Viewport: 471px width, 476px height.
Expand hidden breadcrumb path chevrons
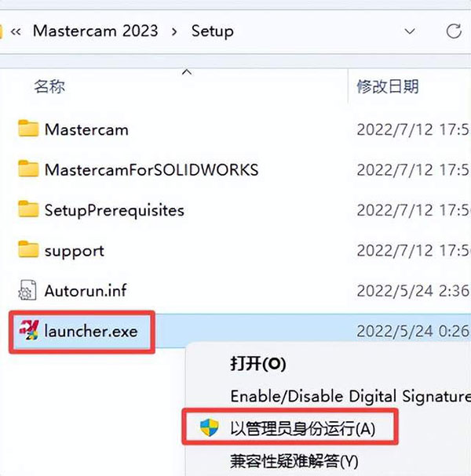[x=16, y=31]
